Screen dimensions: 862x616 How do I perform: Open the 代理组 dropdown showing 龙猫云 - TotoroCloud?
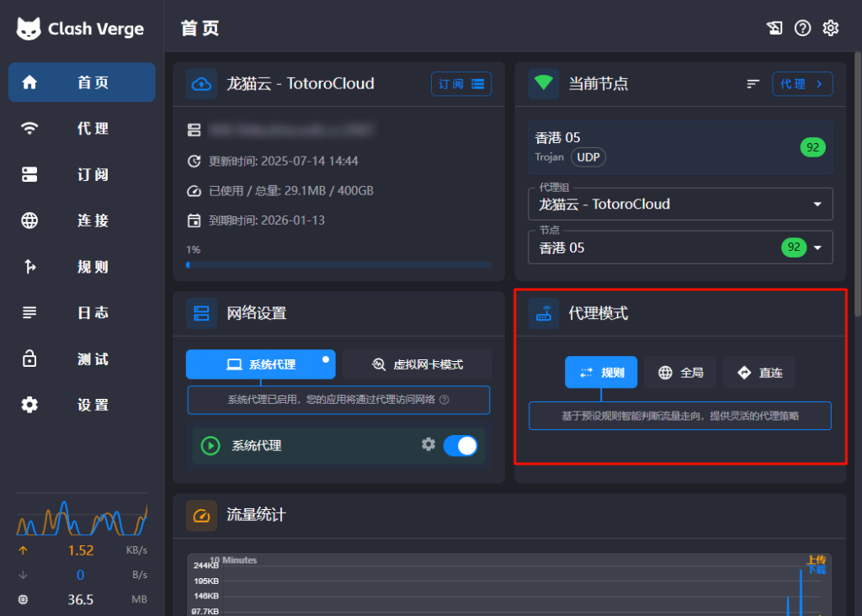point(679,204)
